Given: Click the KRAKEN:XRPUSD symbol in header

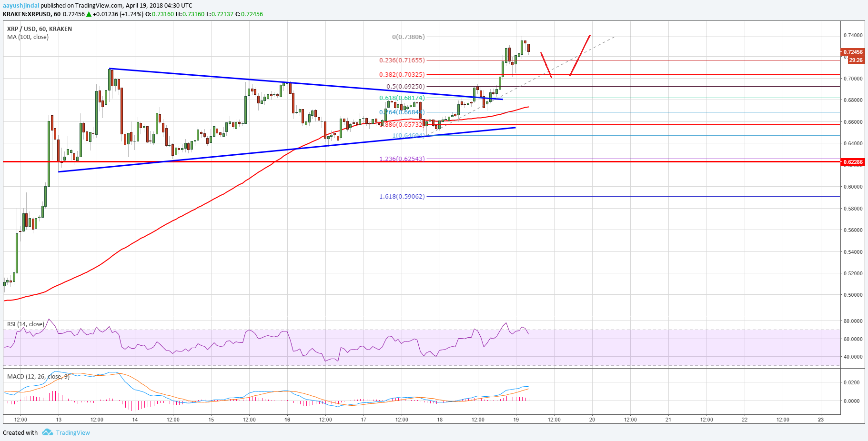Looking at the screenshot, I should tap(27, 14).
